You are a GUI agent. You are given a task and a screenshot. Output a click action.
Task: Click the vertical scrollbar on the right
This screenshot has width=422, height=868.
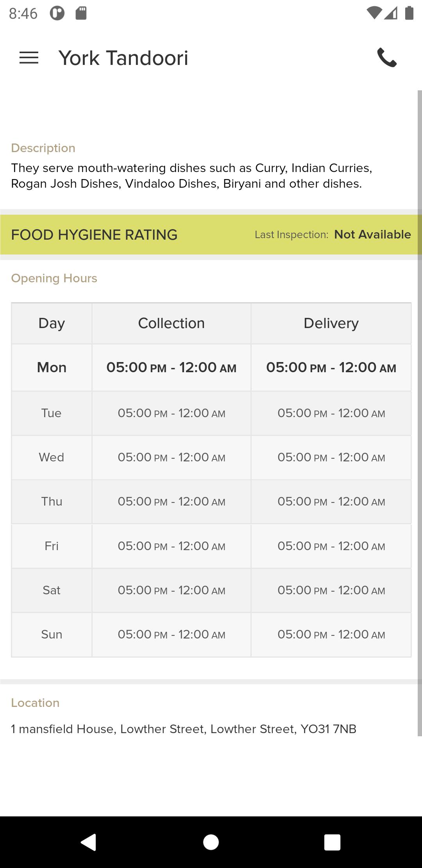pos(420,413)
